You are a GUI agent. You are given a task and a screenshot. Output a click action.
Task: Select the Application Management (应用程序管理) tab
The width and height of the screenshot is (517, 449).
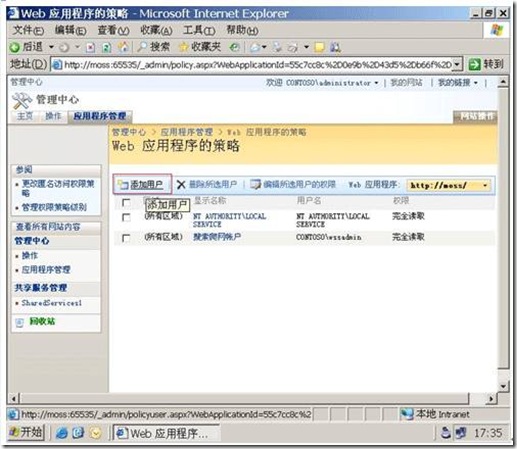(100, 116)
